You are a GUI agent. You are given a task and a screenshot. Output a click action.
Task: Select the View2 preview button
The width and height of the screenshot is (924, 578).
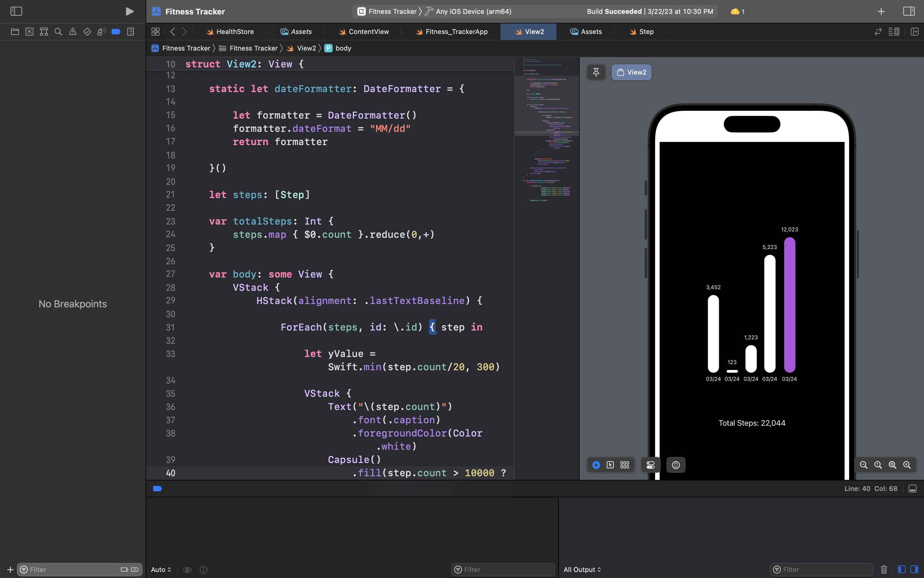(632, 72)
